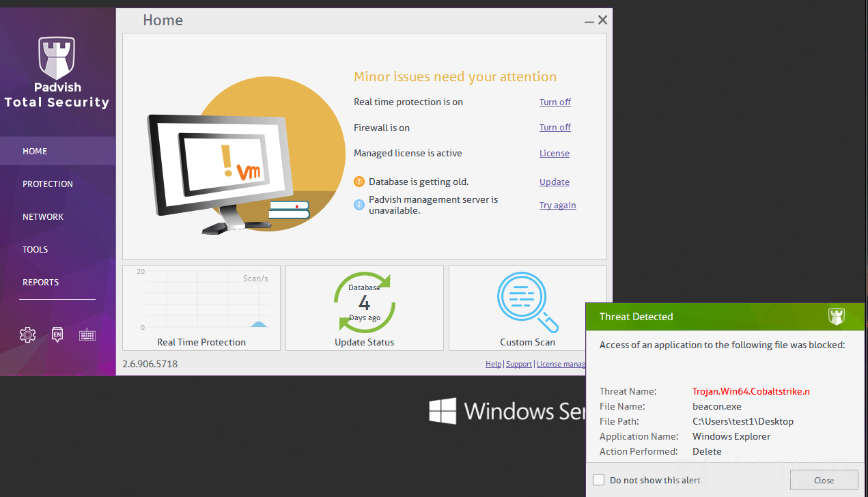Click Try again for management server

pos(558,205)
